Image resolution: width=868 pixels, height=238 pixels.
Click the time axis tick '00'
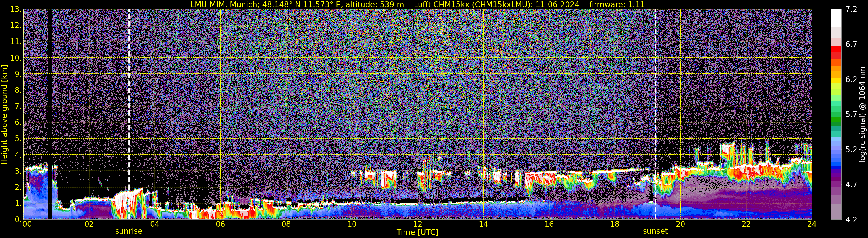pos(27,224)
